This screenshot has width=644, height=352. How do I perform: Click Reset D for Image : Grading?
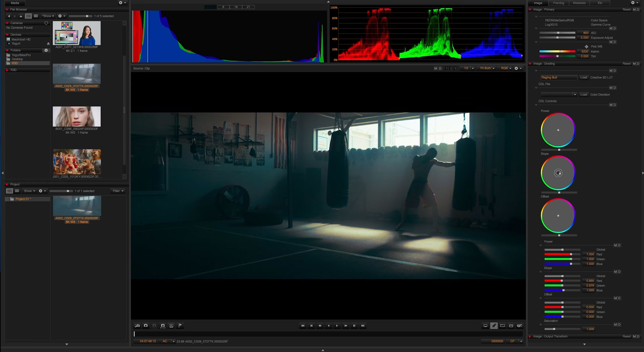point(638,64)
